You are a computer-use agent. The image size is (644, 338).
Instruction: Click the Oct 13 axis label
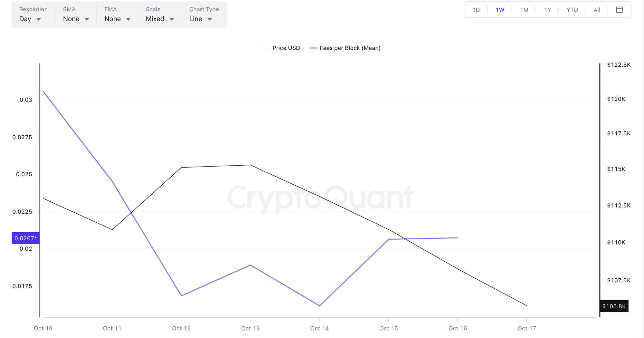(x=250, y=328)
